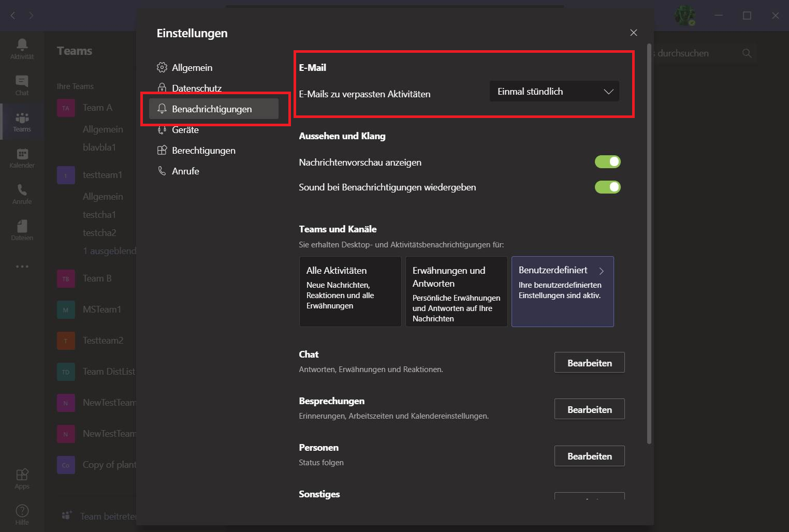Select Erwähnungen und Antworten card
Image resolution: width=789 pixels, height=532 pixels.
pos(456,291)
